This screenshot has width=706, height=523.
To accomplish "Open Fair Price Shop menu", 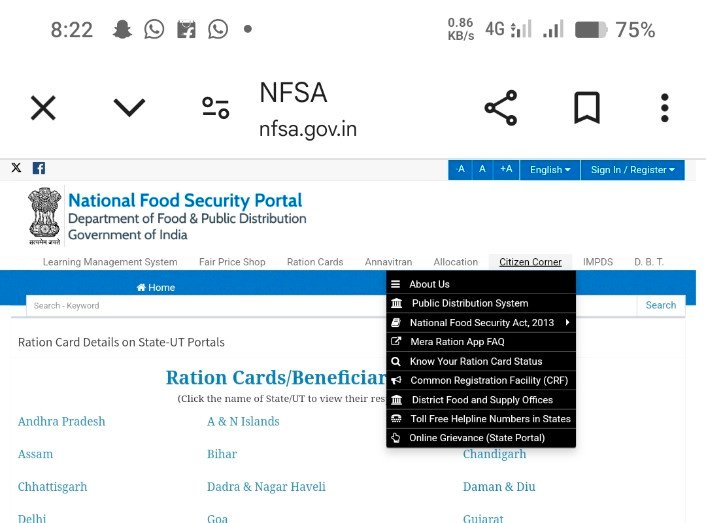I will click(x=232, y=262).
